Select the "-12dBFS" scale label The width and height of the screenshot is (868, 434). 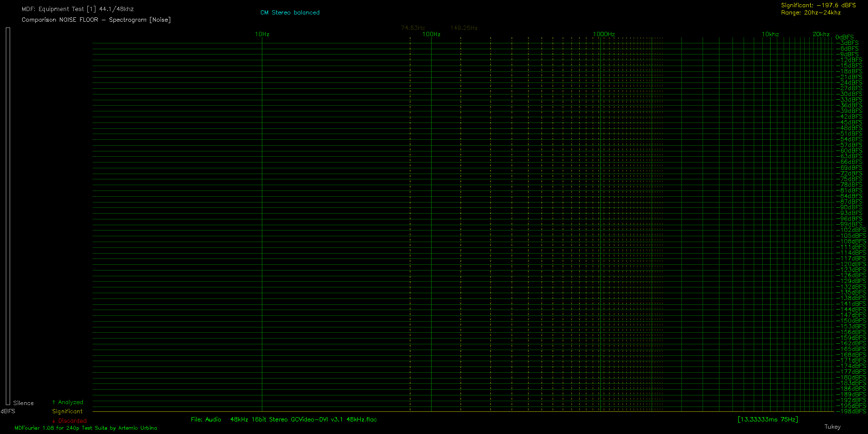(x=850, y=60)
